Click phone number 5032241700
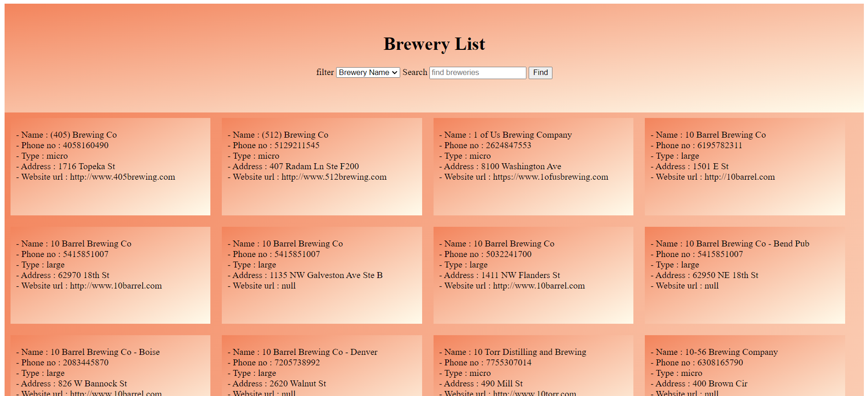 pos(509,254)
